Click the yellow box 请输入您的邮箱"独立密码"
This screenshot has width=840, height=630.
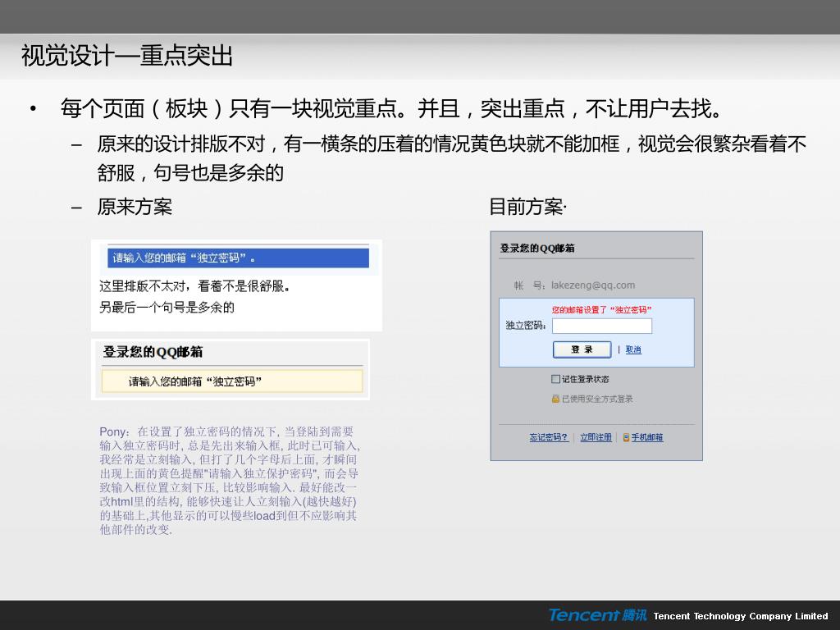point(232,381)
